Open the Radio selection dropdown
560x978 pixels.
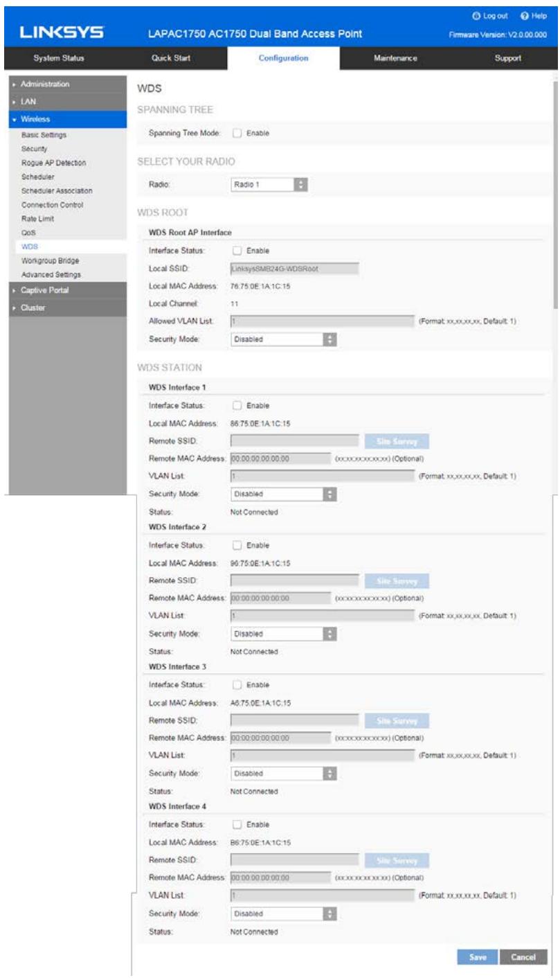click(269, 185)
